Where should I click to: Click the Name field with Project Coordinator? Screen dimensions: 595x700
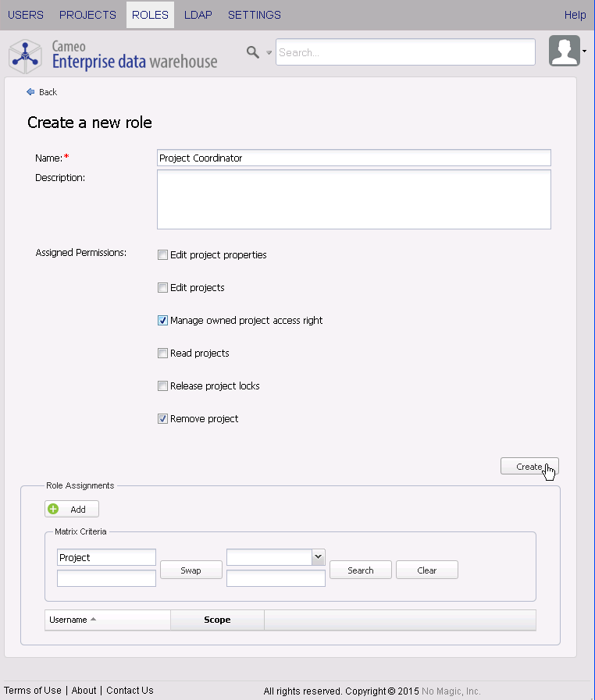354,158
